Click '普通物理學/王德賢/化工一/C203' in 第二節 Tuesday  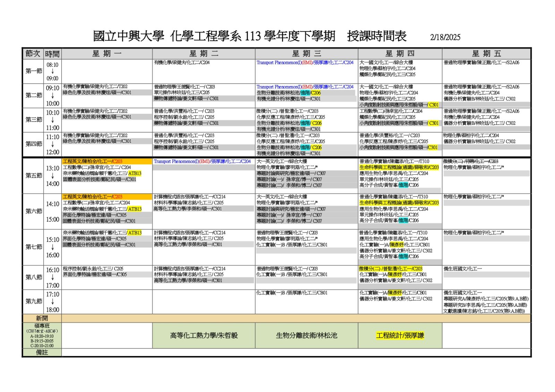point(184,87)
